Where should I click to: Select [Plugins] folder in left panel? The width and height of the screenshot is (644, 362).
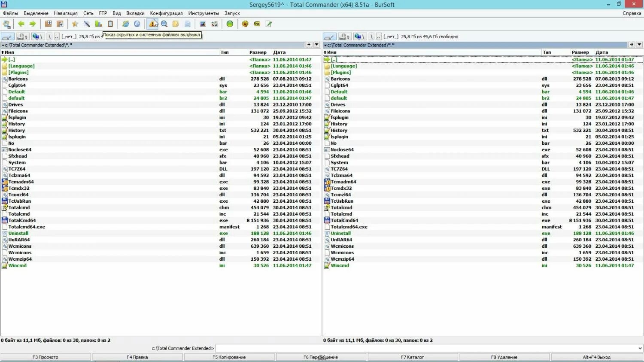(x=161, y=73)
